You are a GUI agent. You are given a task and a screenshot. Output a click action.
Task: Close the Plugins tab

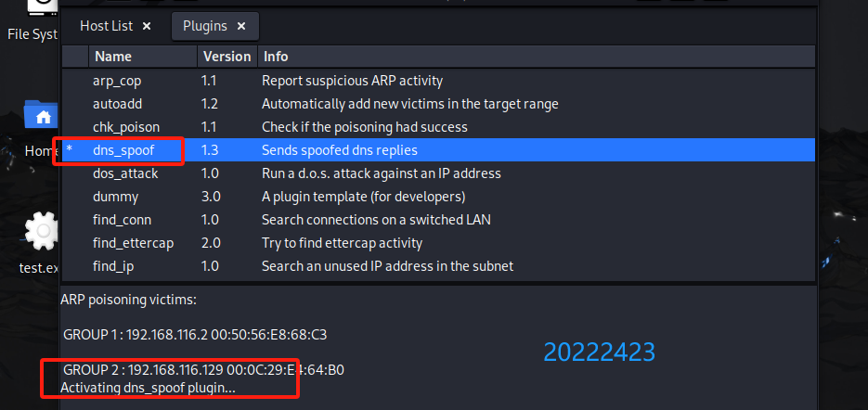click(242, 26)
